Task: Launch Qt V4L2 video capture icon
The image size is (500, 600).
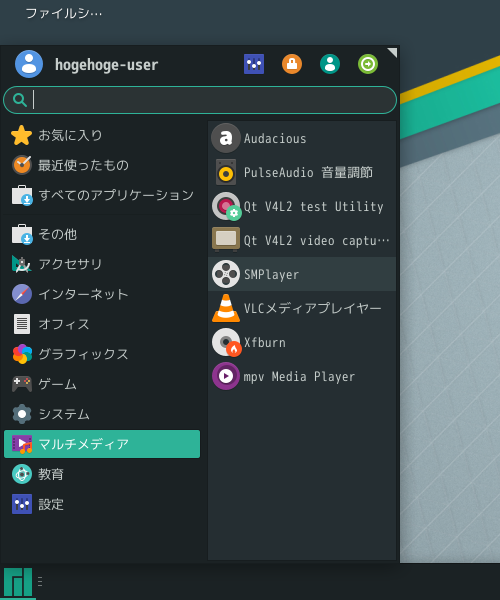Action: pos(226,240)
